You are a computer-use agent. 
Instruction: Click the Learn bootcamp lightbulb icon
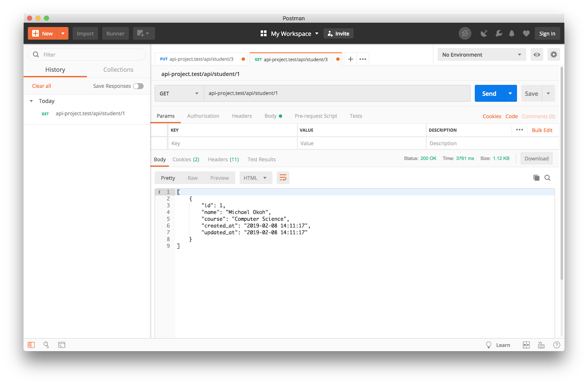coord(489,345)
